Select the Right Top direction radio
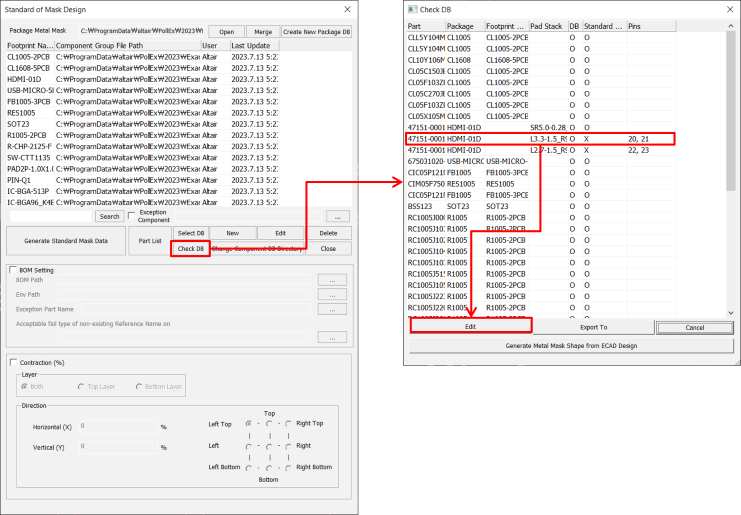The height and width of the screenshot is (515, 741). click(288, 423)
